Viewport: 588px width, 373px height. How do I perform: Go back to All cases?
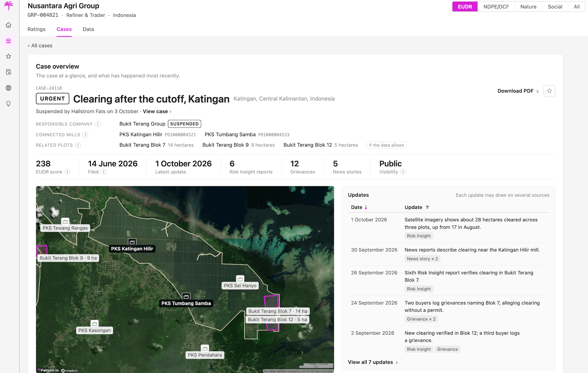point(40,46)
